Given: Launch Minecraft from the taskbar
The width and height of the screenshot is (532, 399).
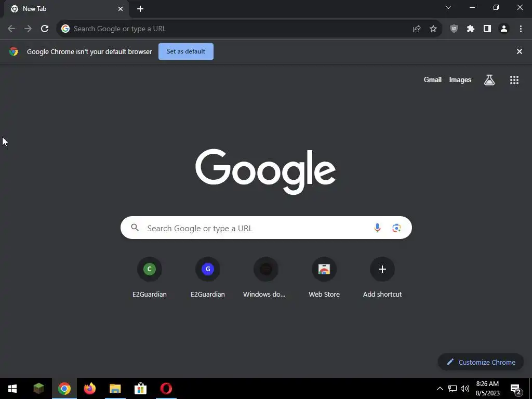Looking at the screenshot, I should click(38, 389).
